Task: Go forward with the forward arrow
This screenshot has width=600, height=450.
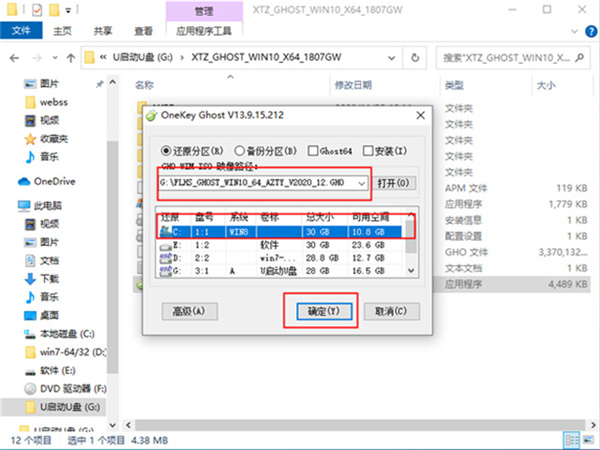Action: click(x=37, y=58)
